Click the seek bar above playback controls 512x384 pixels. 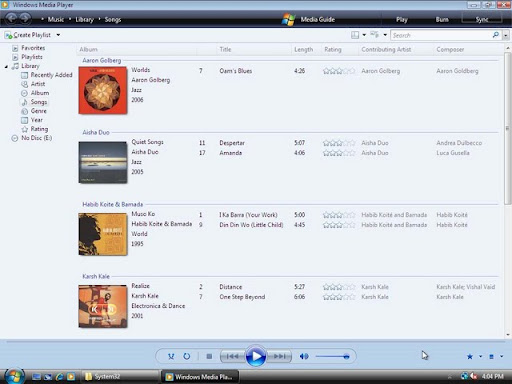pos(256,342)
